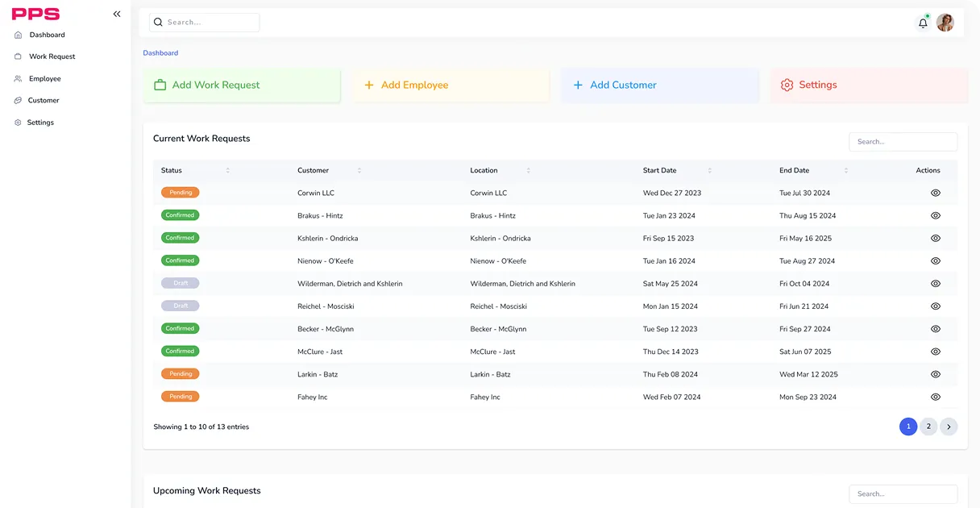Focus the top global search field
980x508 pixels.
[204, 23]
